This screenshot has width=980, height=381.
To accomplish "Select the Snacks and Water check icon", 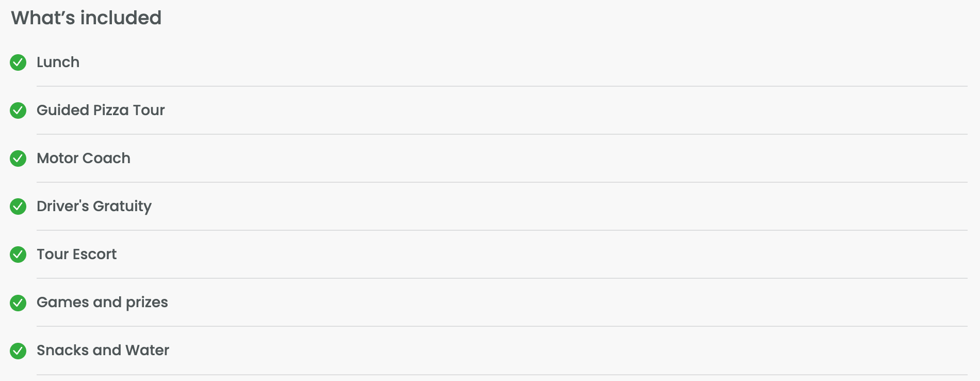I will (x=18, y=351).
